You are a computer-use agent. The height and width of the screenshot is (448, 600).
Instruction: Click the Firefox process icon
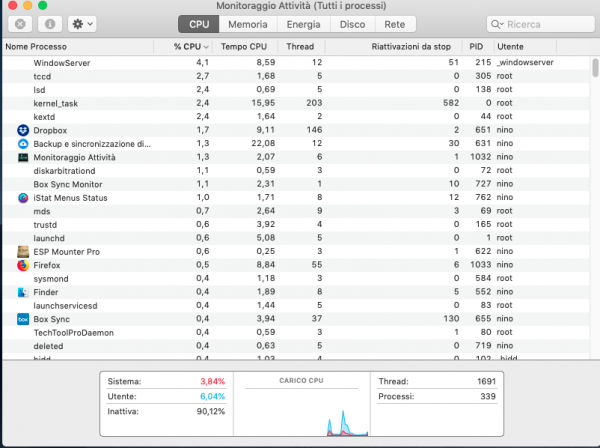(23, 265)
